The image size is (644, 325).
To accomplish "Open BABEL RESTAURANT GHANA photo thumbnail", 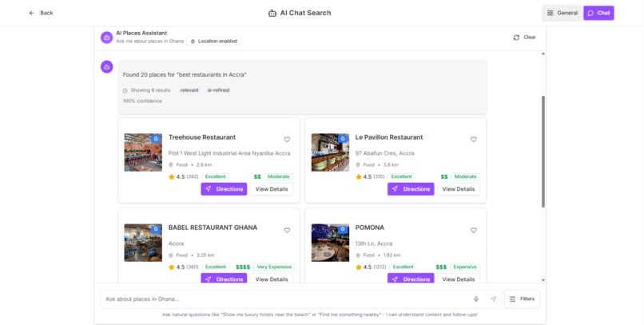I will coord(143,243).
